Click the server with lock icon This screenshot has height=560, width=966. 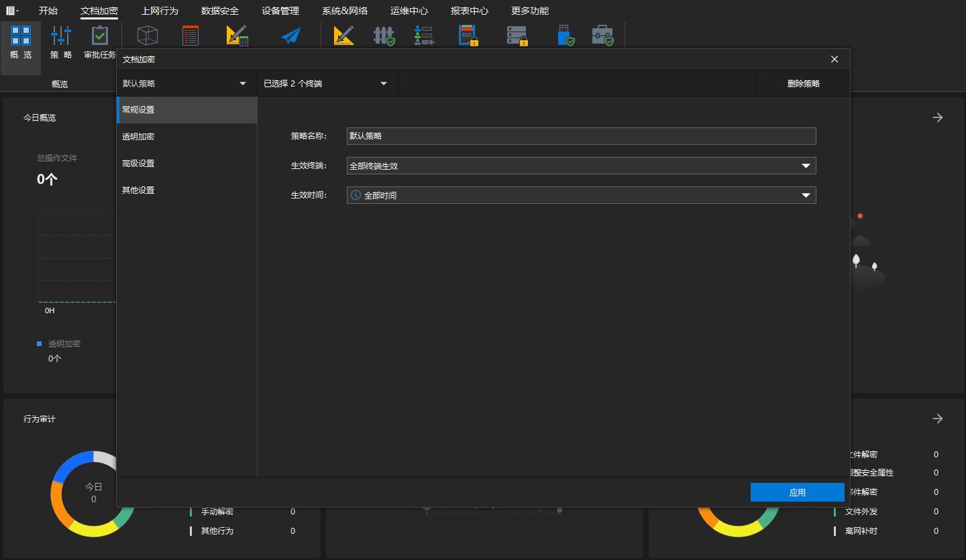tap(517, 36)
